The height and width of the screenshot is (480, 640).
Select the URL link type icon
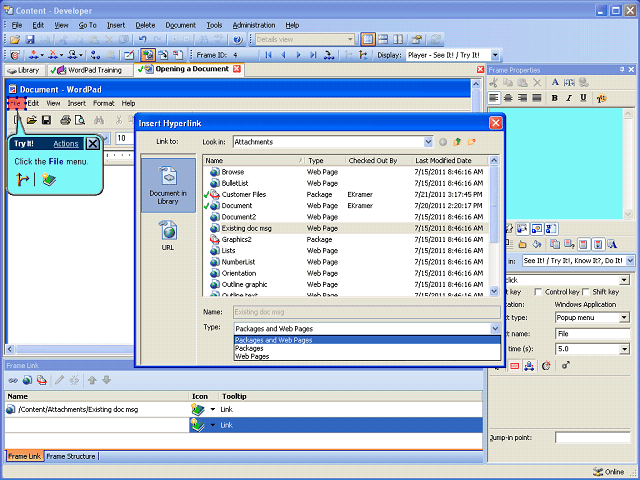168,236
